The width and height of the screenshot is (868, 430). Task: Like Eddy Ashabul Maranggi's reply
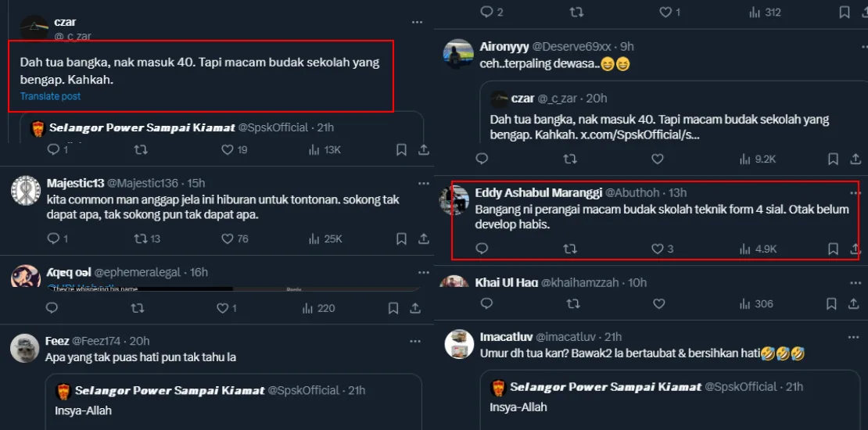pyautogui.click(x=658, y=249)
